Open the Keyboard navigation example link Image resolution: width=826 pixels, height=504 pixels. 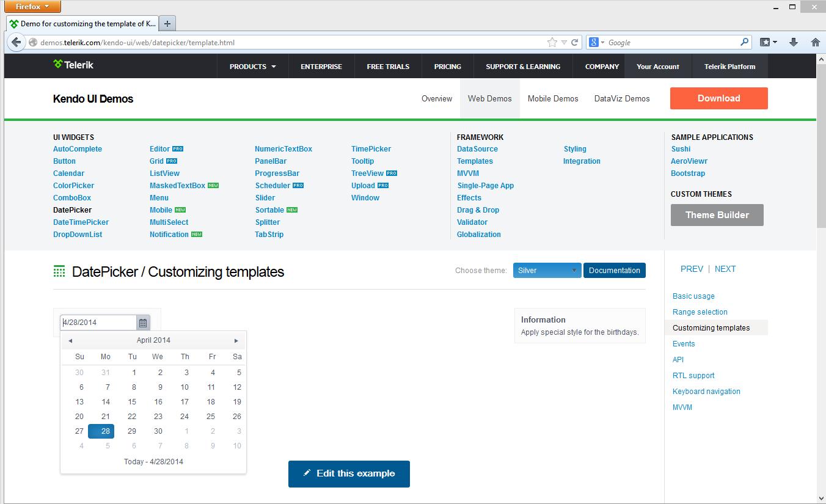706,392
